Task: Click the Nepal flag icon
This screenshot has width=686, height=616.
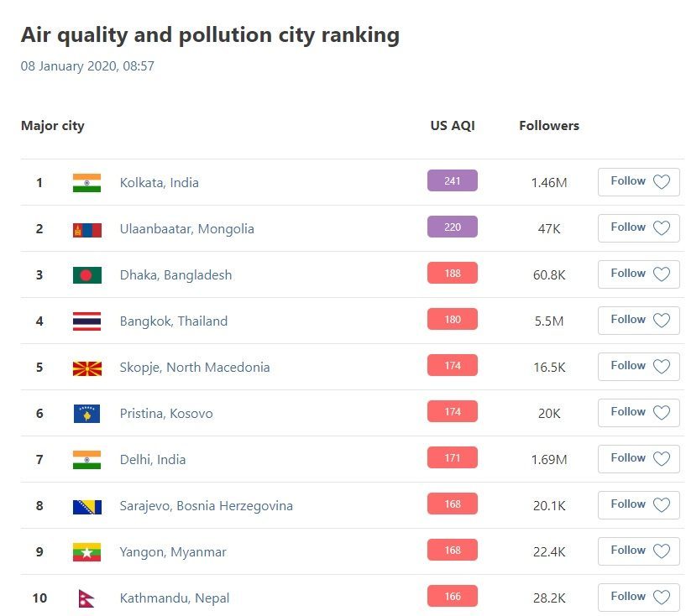Action: pos(86,598)
